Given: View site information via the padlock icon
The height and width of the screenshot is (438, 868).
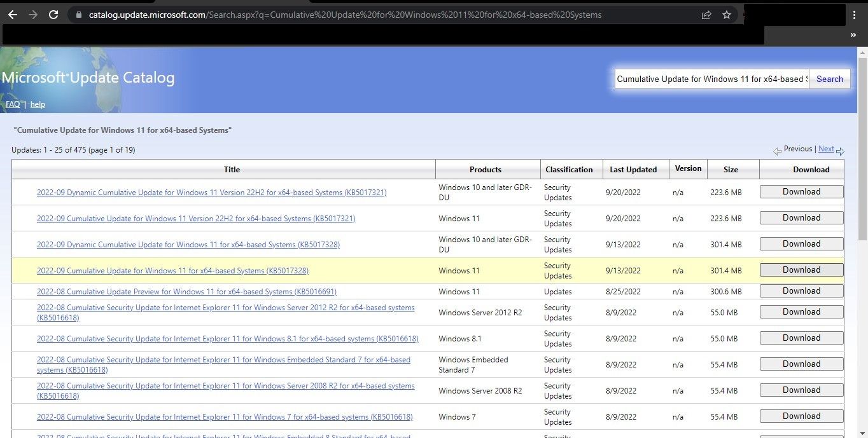Looking at the screenshot, I should pos(79,15).
